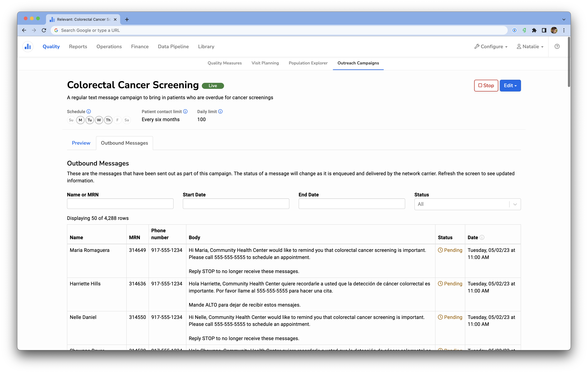Click the Schedule info icon
Image resolution: width=588 pixels, height=373 pixels.
(89, 111)
